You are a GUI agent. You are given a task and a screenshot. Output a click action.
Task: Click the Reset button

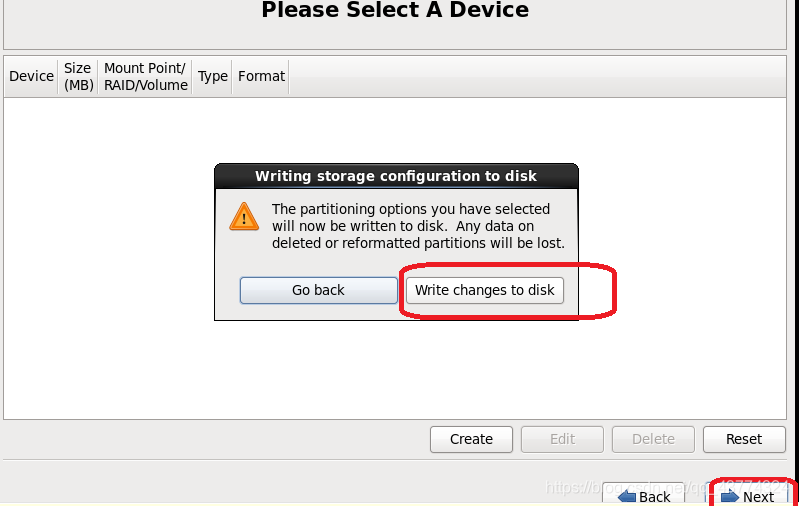pyautogui.click(x=744, y=439)
